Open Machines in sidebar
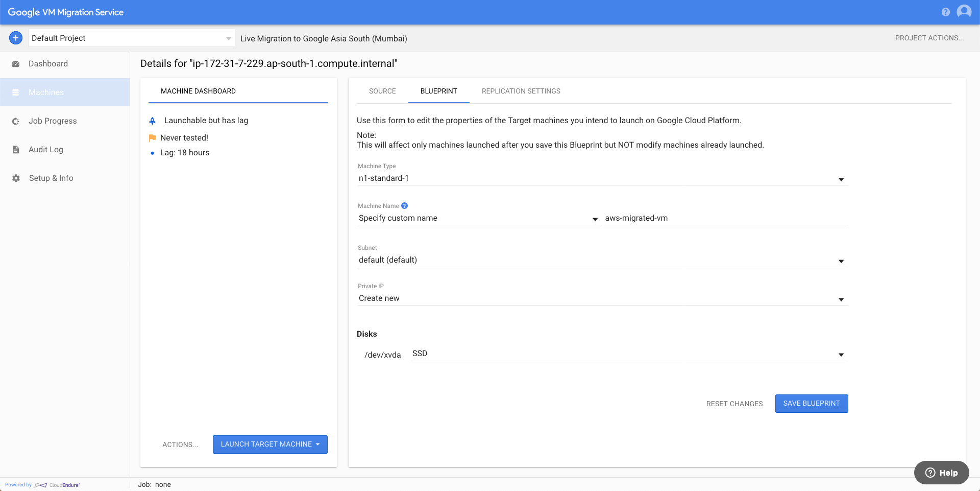Viewport: 980px width, 491px height. point(65,92)
